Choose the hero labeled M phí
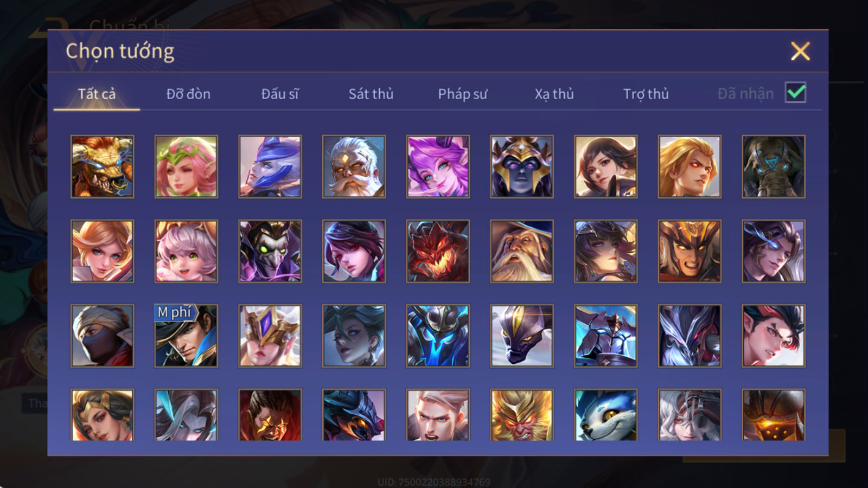Image resolution: width=868 pixels, height=488 pixels. [x=186, y=336]
